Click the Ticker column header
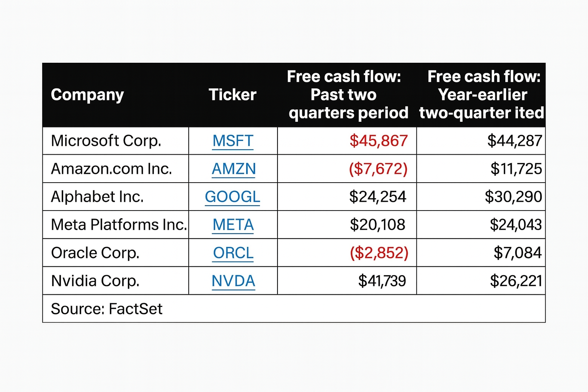588x392 pixels. pyautogui.click(x=232, y=95)
